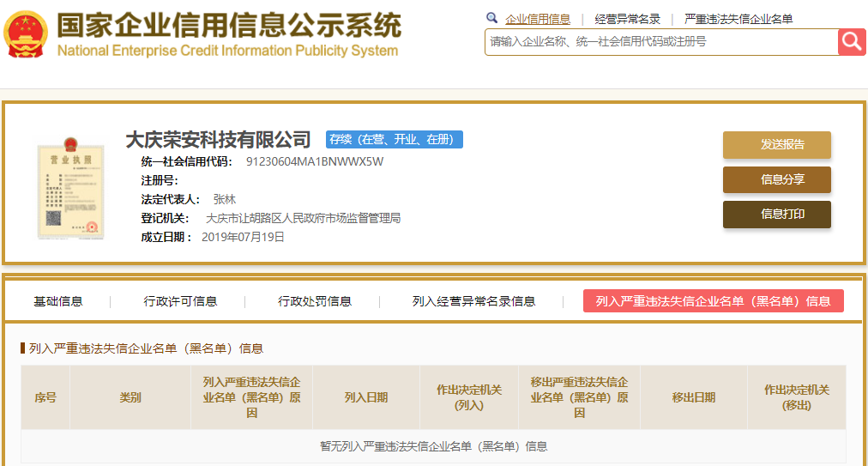Viewport: 868px width, 466px height.
Task: Click the 作出决定机关(列入) column header
Action: coord(469,397)
